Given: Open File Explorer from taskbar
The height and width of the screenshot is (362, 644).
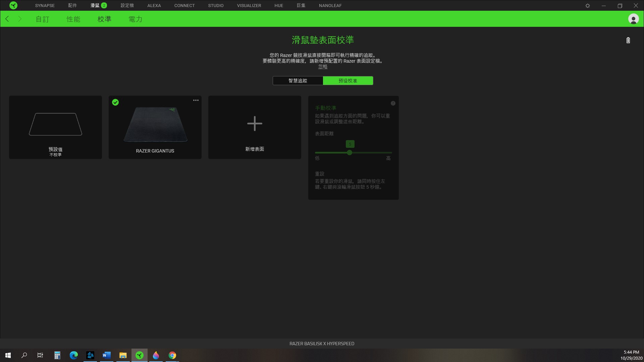Looking at the screenshot, I should click(123, 355).
